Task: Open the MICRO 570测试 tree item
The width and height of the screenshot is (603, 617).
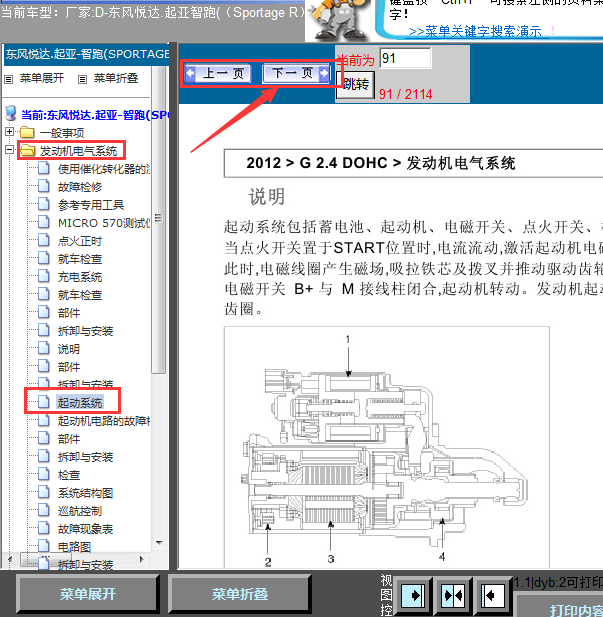Action: (x=104, y=223)
